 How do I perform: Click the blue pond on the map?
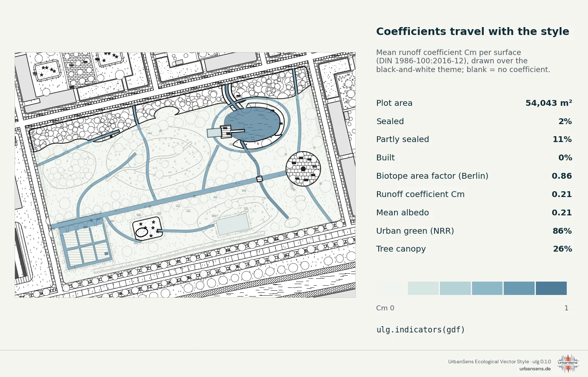point(252,124)
